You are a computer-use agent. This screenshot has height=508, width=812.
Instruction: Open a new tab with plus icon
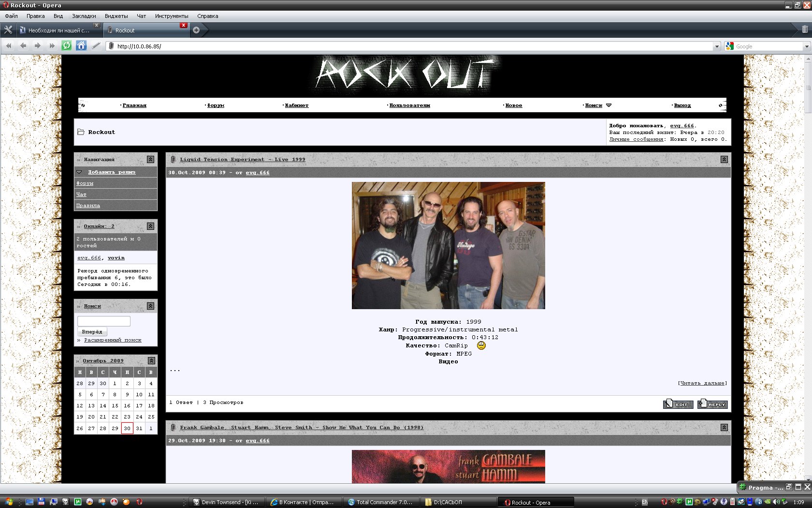(x=196, y=30)
